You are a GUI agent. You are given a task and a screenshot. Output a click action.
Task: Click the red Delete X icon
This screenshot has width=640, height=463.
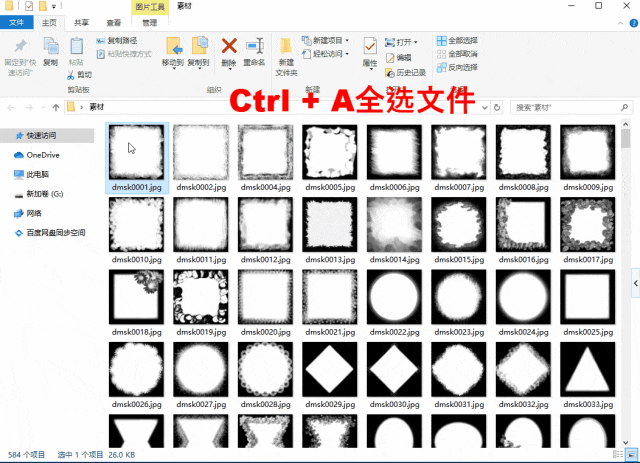point(229,46)
